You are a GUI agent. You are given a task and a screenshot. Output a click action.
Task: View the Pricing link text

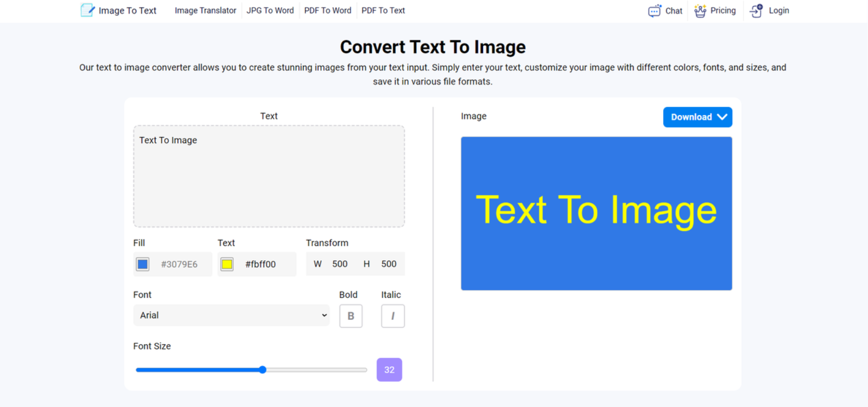723,10
